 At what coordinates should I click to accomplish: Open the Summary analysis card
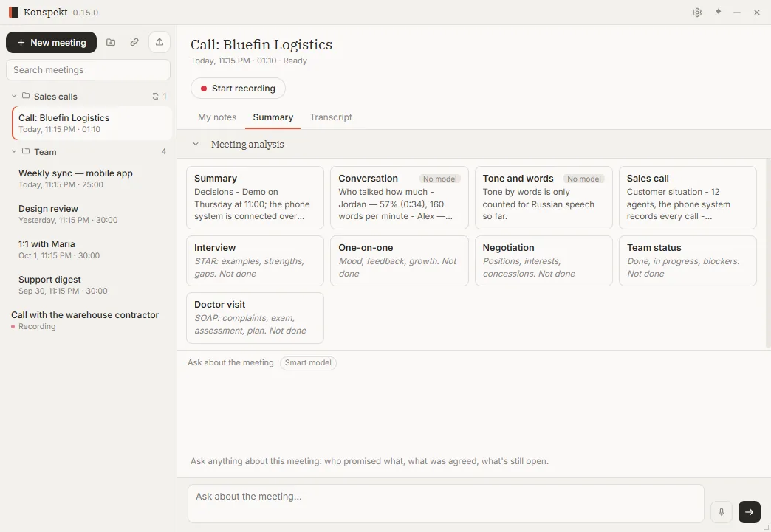tap(255, 198)
